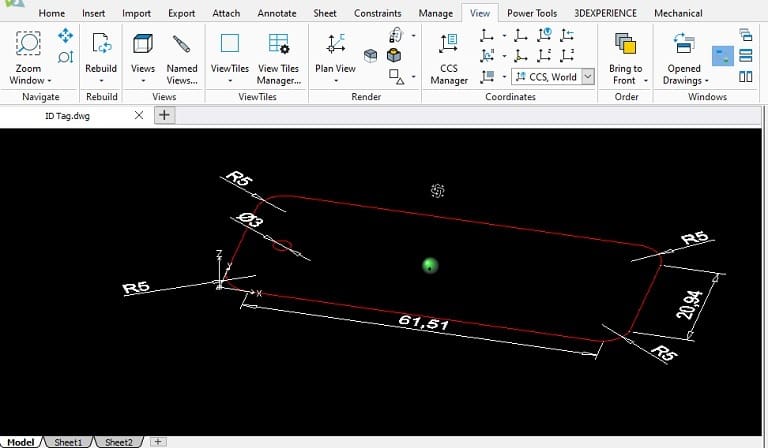This screenshot has height=448, width=768.
Task: Select the View ribbon tab
Action: [480, 13]
